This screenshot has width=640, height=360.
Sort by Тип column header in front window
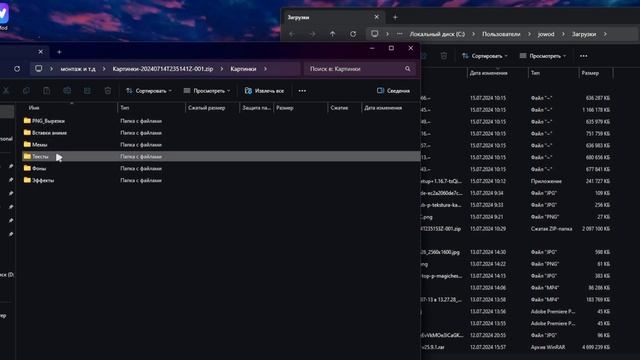124,108
